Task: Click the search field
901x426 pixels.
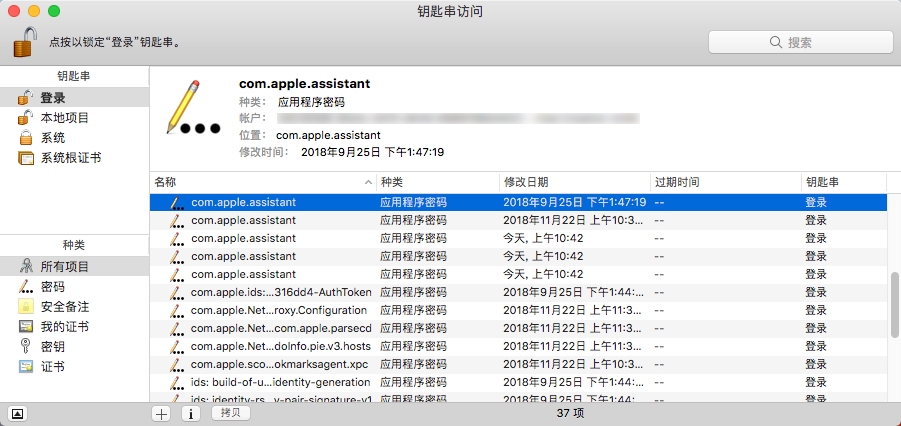Action: pos(798,42)
